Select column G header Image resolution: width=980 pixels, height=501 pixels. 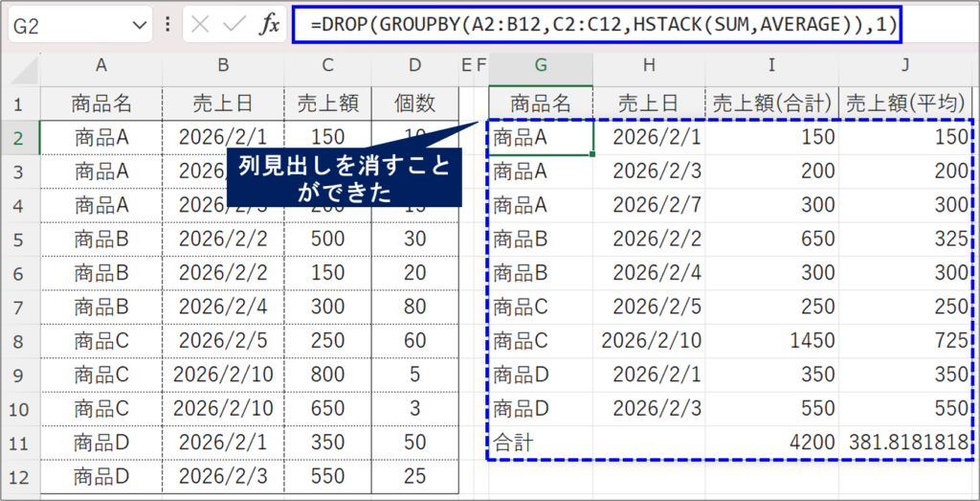[x=541, y=65]
